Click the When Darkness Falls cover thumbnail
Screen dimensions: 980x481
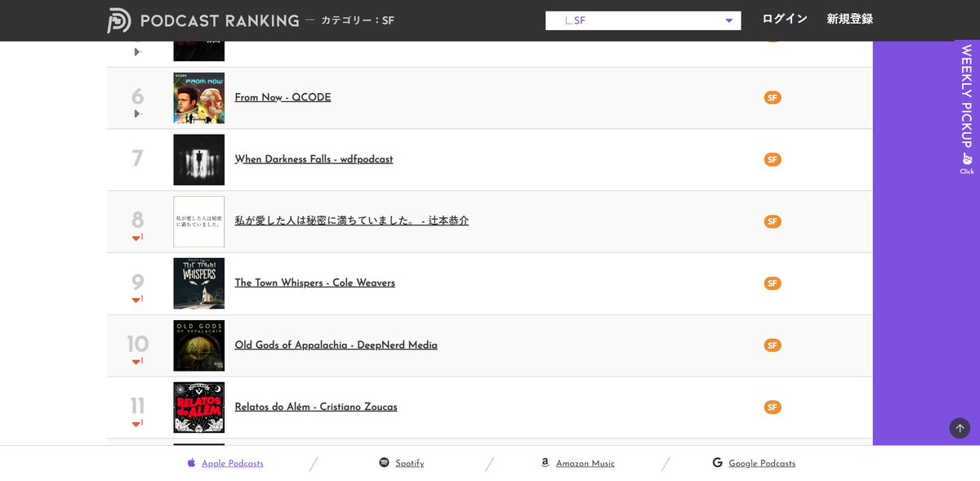click(198, 159)
